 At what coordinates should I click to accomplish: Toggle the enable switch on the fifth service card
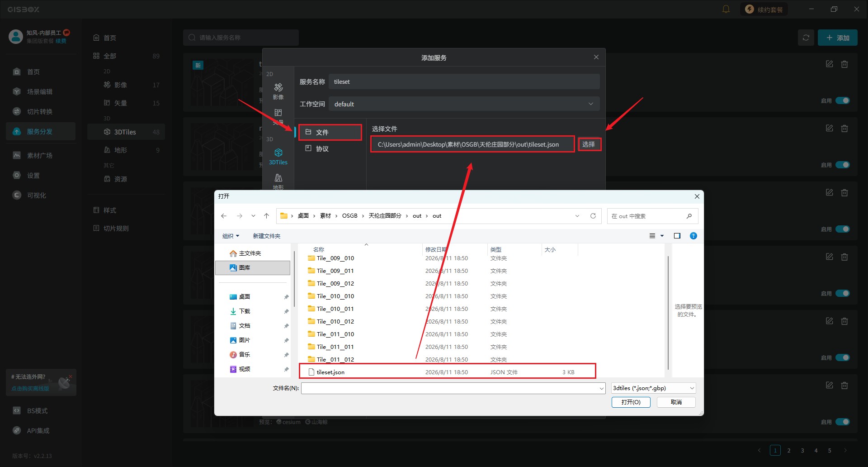(843, 357)
